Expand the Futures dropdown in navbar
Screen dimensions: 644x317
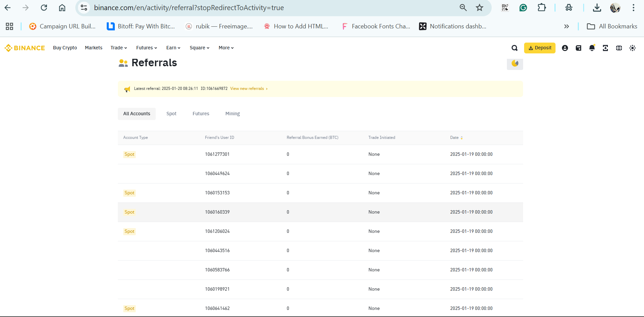click(147, 48)
